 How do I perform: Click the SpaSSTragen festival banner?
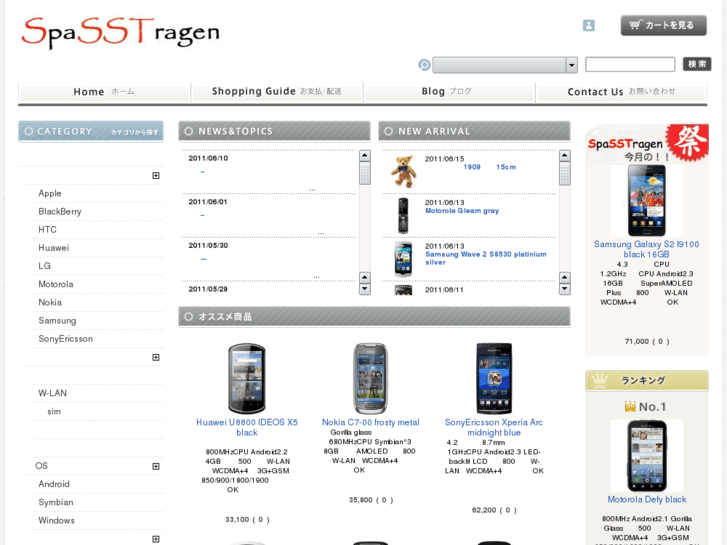tap(647, 143)
